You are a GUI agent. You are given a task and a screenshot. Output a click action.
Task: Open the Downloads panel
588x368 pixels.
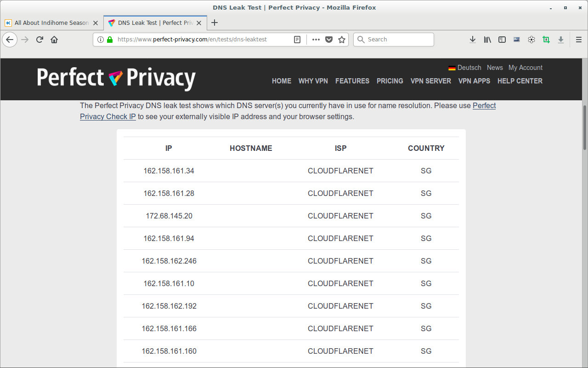tap(473, 40)
